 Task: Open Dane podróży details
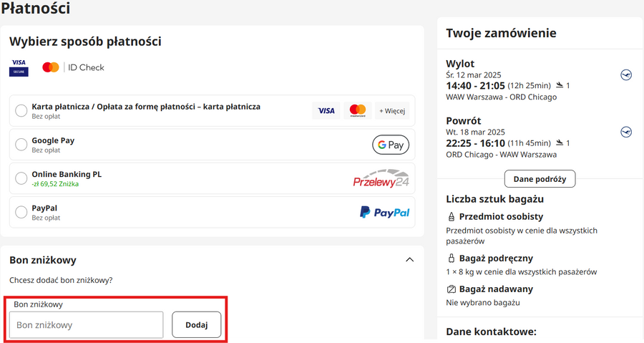(x=540, y=178)
